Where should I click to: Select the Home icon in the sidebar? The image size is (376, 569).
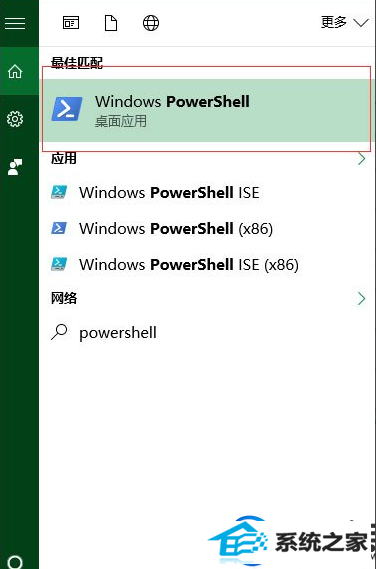(x=15, y=71)
